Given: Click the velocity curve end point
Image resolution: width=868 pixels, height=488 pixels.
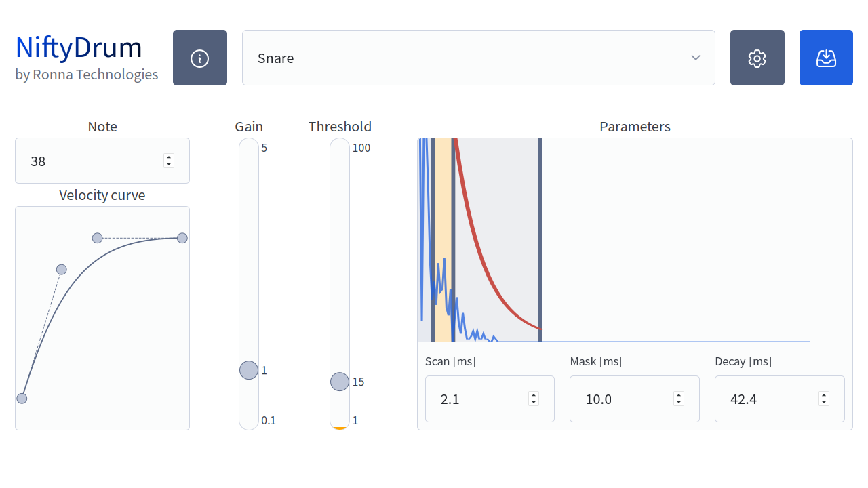Looking at the screenshot, I should 182,238.
